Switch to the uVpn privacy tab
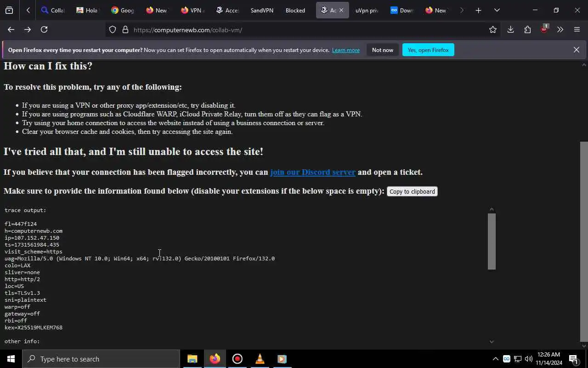This screenshot has width=588, height=368. pyautogui.click(x=367, y=10)
